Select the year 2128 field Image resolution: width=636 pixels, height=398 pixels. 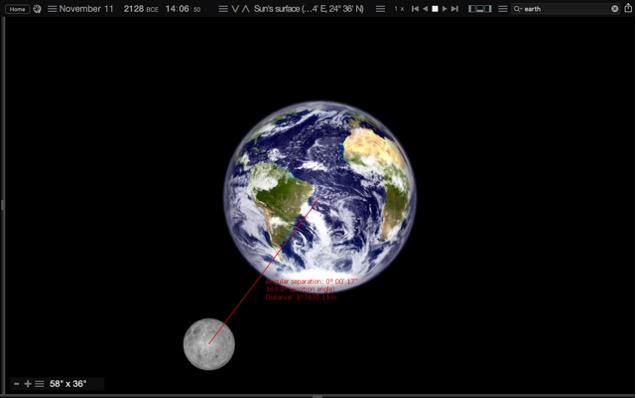click(x=133, y=9)
